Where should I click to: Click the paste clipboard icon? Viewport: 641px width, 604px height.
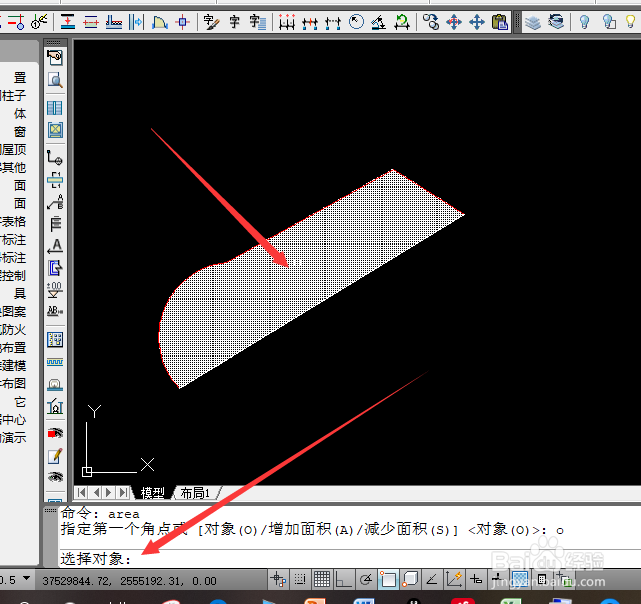click(x=500, y=22)
